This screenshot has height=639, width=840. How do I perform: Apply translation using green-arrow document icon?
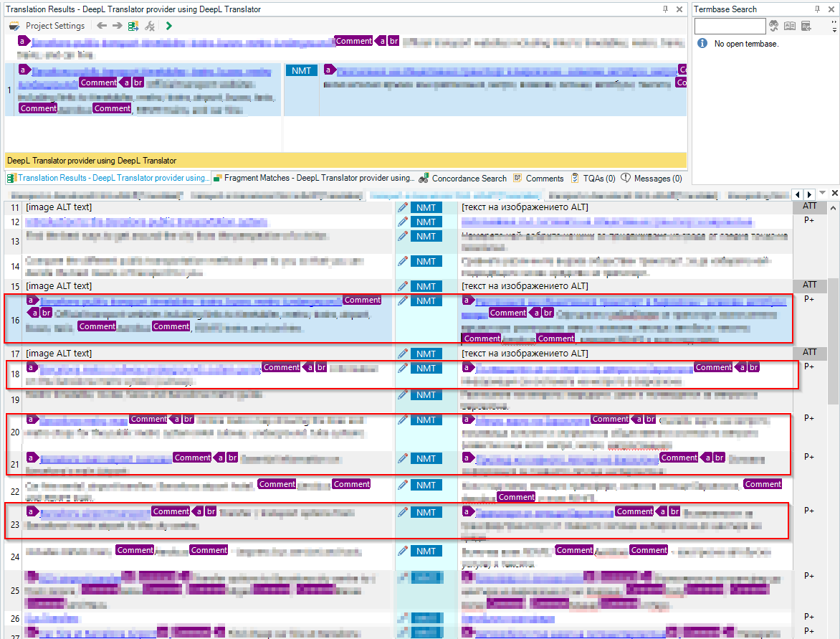133,26
